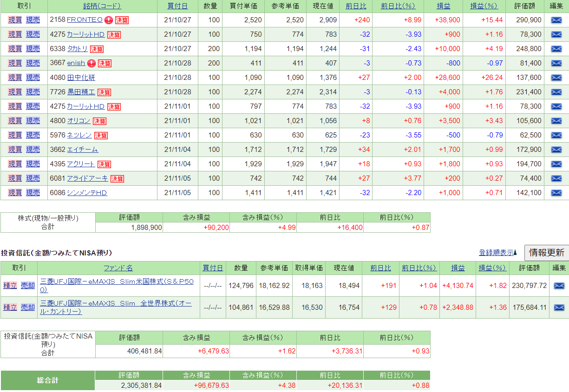This screenshot has width=569, height=392.
Task: Click envelope icon for カーリットHD bought 21/10/27
Action: click(x=556, y=34)
